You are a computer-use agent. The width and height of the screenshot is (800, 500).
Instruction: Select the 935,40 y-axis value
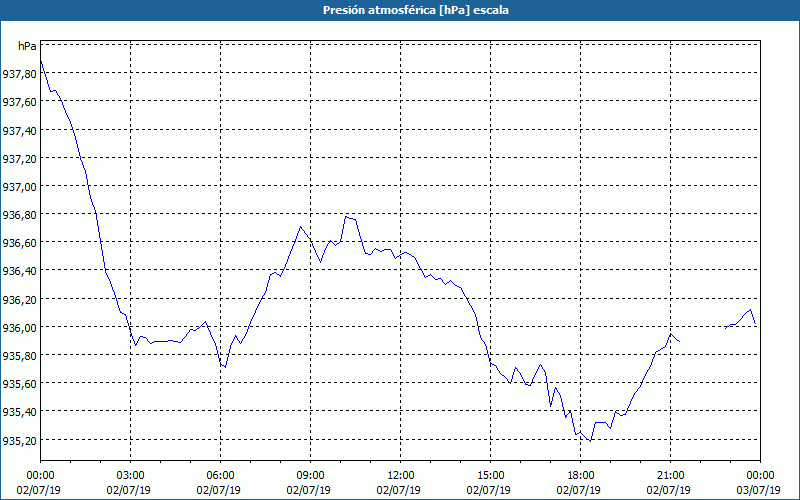pos(19,412)
